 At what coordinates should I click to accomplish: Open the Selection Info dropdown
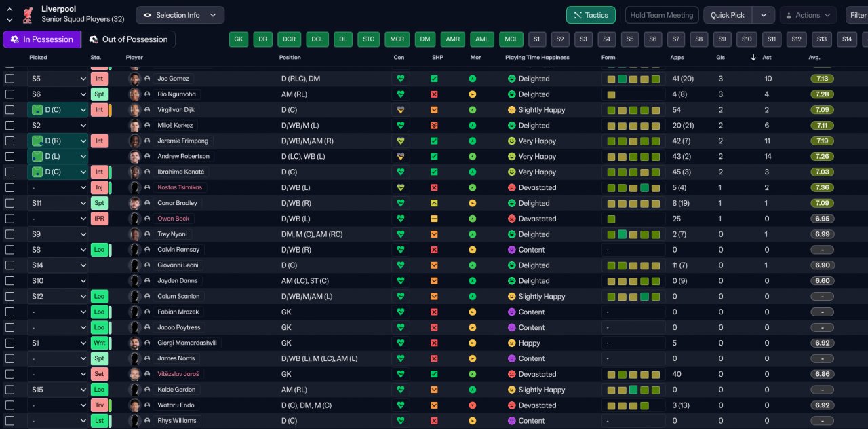[x=180, y=15]
